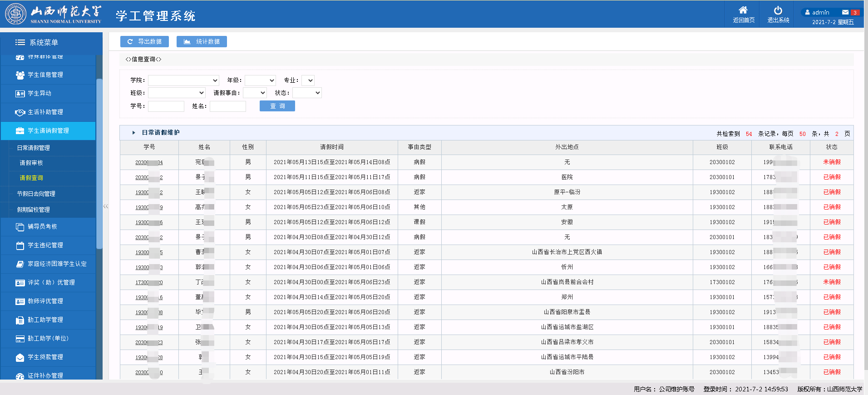Click 2021年05月13日15点至2021年05月14日08点 cell
Screen dimensions: 868x395
point(332,162)
